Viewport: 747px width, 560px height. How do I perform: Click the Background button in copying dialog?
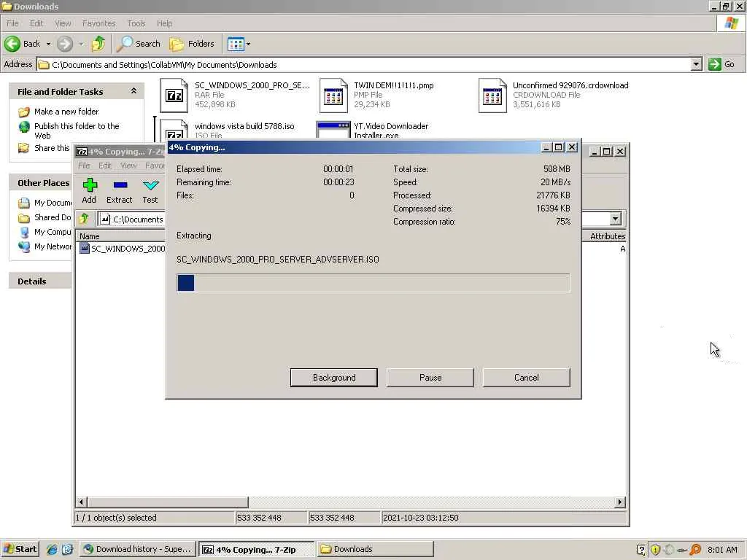point(334,377)
